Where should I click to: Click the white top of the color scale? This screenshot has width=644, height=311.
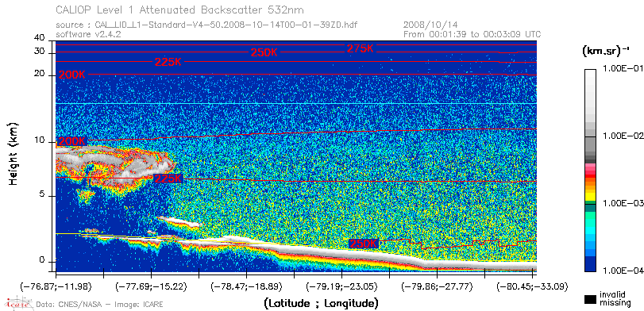(x=591, y=72)
